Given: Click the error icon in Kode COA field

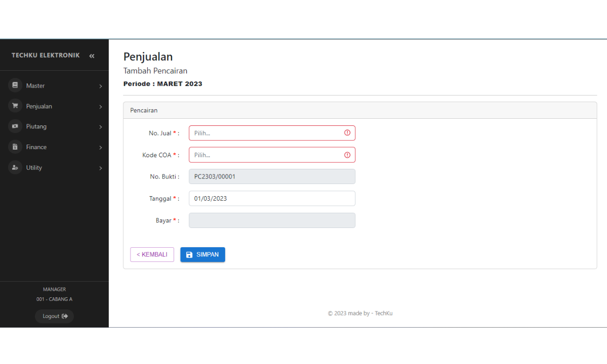Looking at the screenshot, I should coord(347,155).
